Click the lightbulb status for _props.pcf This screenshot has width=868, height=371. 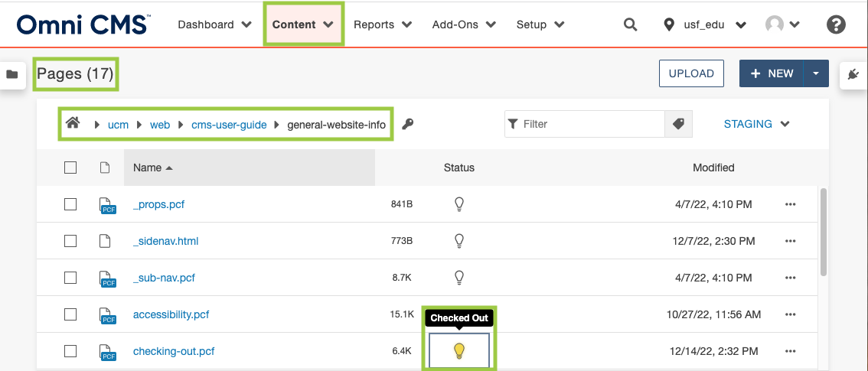[x=459, y=204]
